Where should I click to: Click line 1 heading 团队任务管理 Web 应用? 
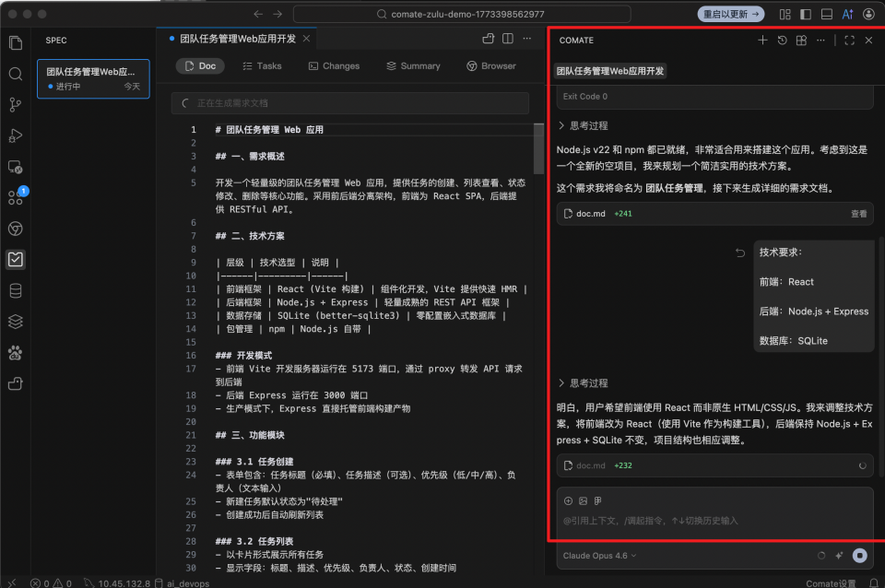click(269, 130)
